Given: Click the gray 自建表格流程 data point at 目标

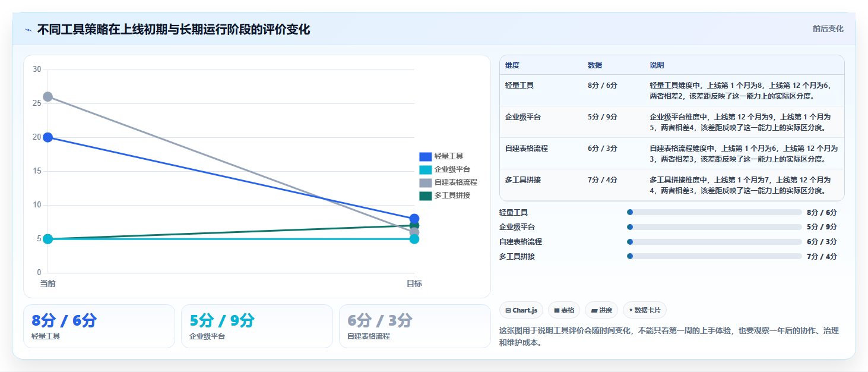Looking at the screenshot, I should (x=414, y=232).
